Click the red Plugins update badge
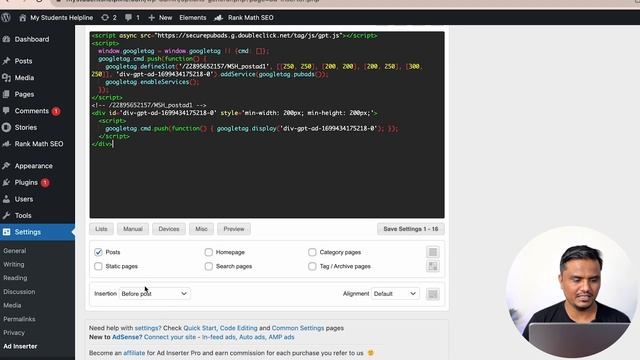 45,182
